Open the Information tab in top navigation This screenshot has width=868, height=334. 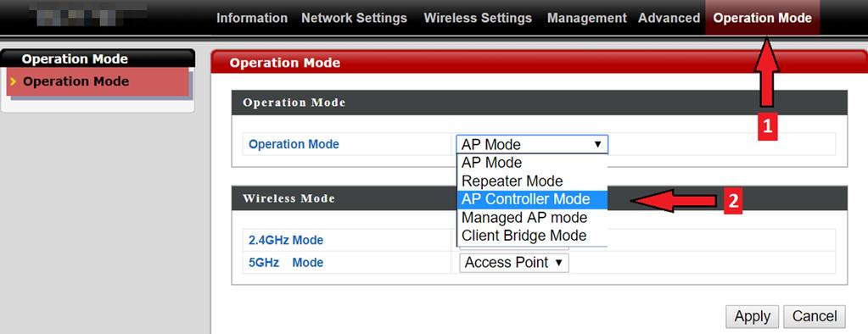click(x=252, y=19)
